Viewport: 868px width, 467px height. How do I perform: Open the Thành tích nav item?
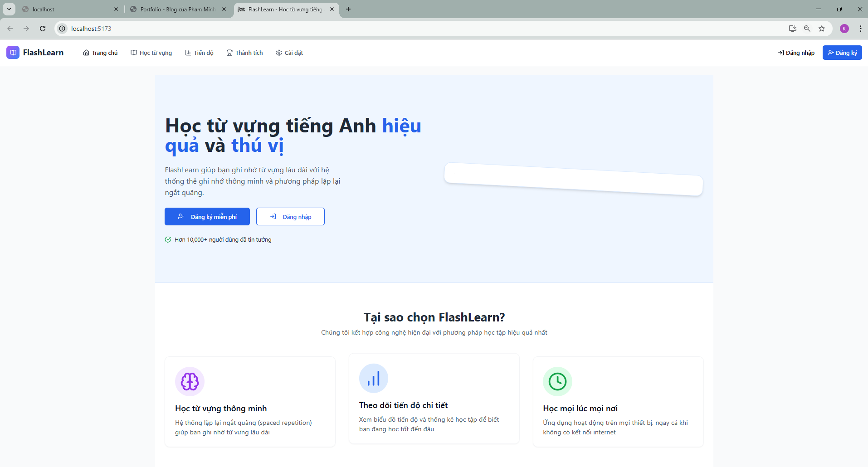pyautogui.click(x=244, y=53)
